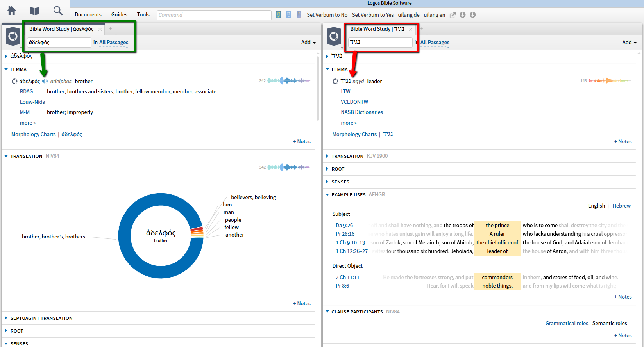This screenshot has height=347, width=644.
Task: Show Grammatical roles view
Action: (x=567, y=323)
